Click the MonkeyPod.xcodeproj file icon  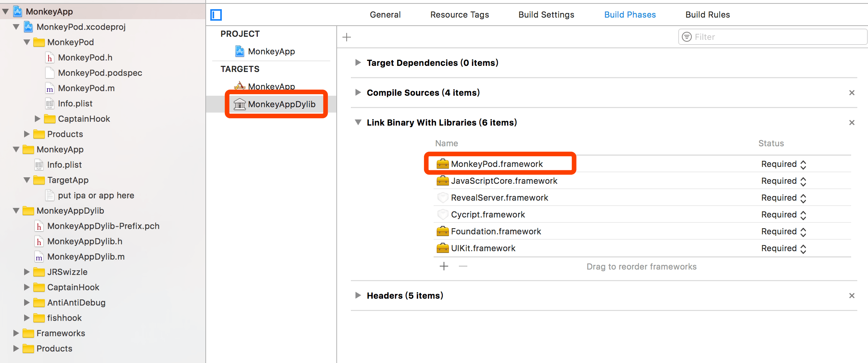[x=28, y=27]
